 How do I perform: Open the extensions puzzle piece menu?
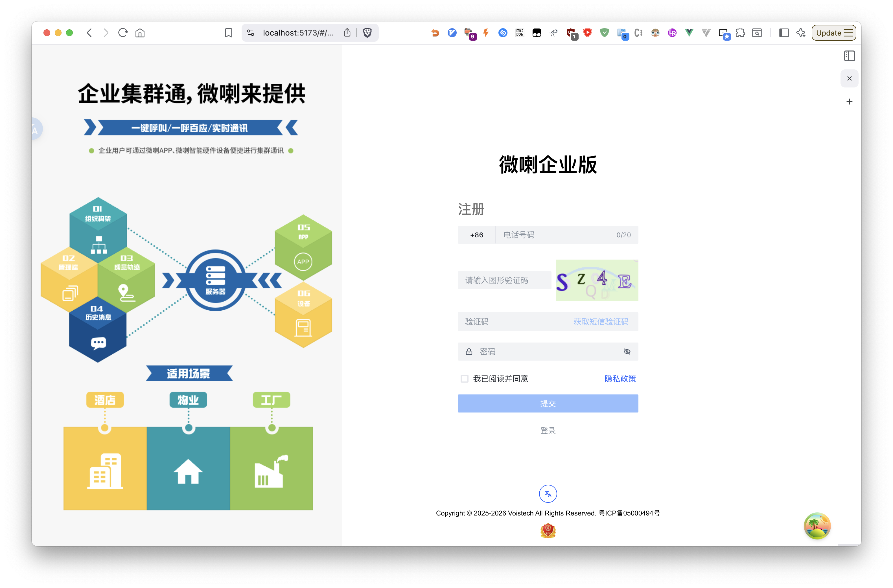pos(740,33)
